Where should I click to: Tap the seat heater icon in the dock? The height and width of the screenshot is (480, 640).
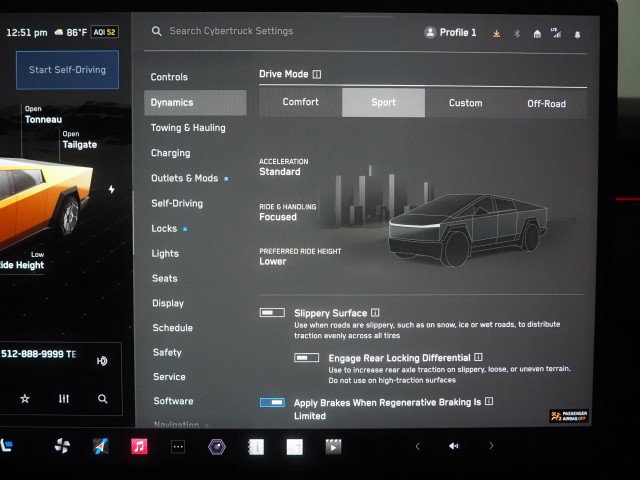click(6, 445)
